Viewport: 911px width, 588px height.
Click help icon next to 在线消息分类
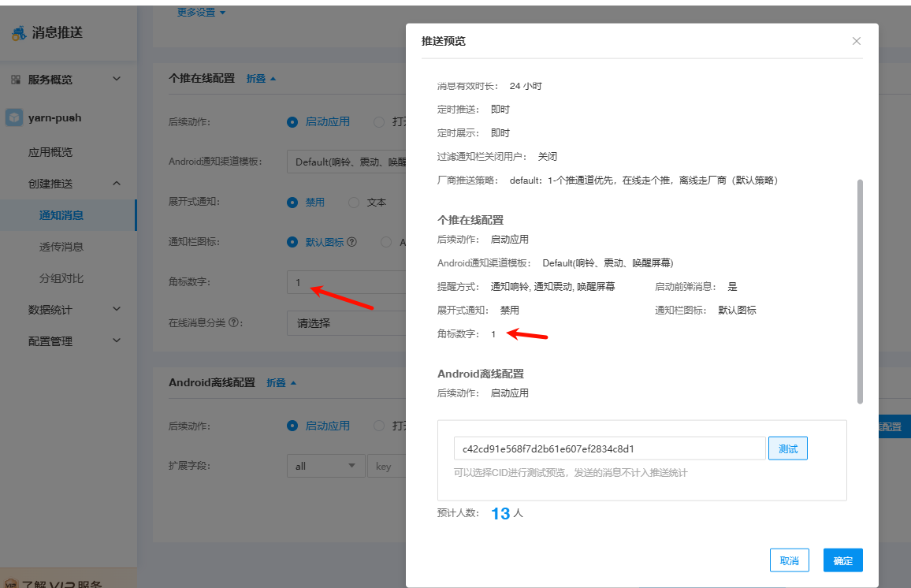tap(233, 322)
